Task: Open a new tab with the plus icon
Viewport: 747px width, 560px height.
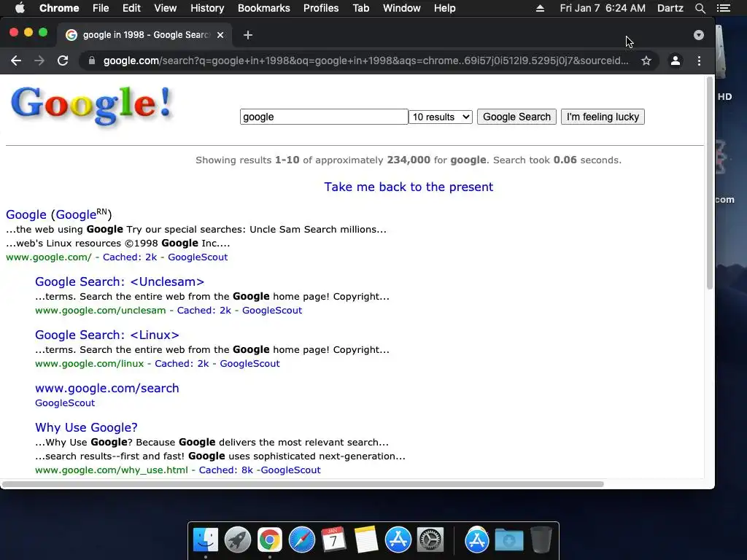Action: [248, 35]
